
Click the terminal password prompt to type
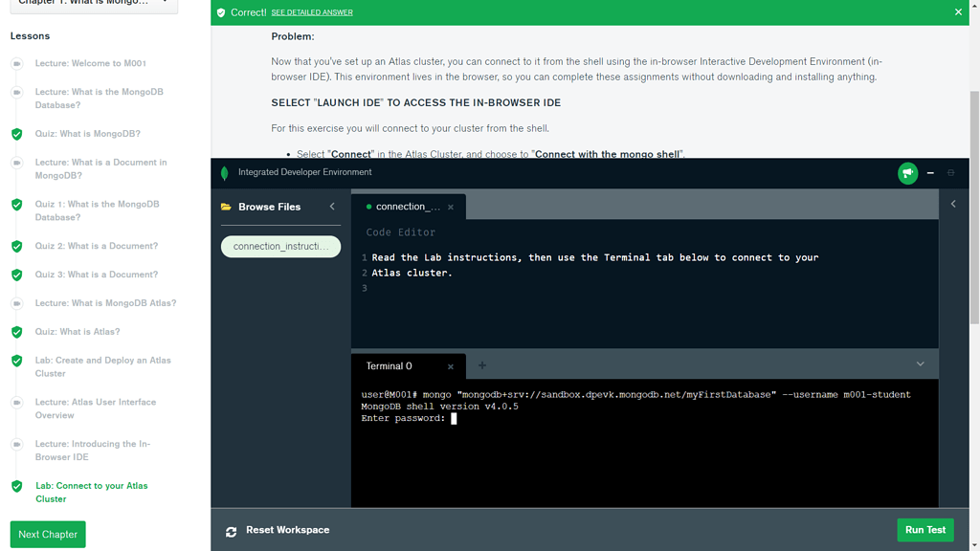pyautogui.click(x=455, y=418)
